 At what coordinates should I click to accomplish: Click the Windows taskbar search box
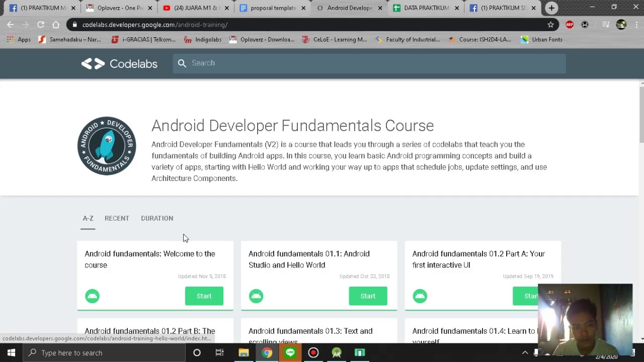pyautogui.click(x=104, y=353)
